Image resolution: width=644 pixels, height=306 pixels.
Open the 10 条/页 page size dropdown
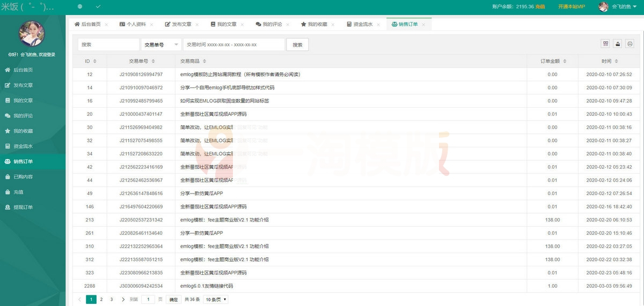216,299
